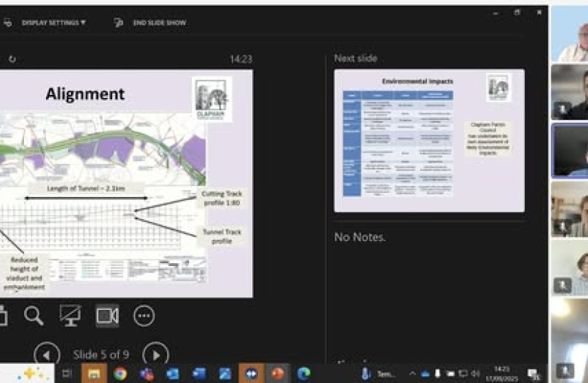588x383 pixels.
Task: Open the Display Settings dropdown
Action: [x=53, y=23]
